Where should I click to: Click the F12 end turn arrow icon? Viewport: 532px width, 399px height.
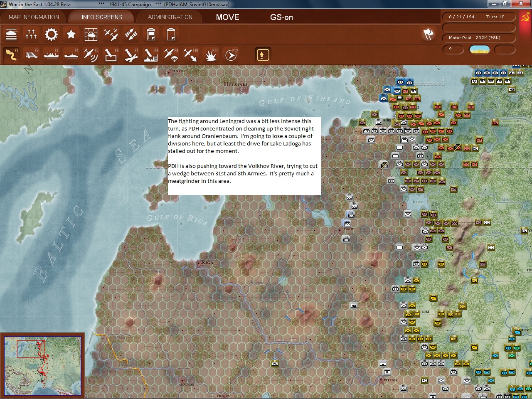(231, 55)
